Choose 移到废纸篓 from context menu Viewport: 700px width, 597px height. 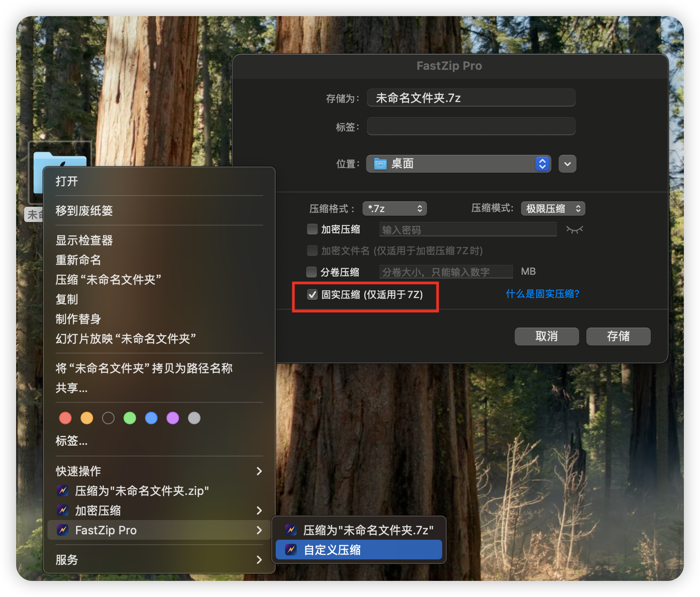(84, 211)
